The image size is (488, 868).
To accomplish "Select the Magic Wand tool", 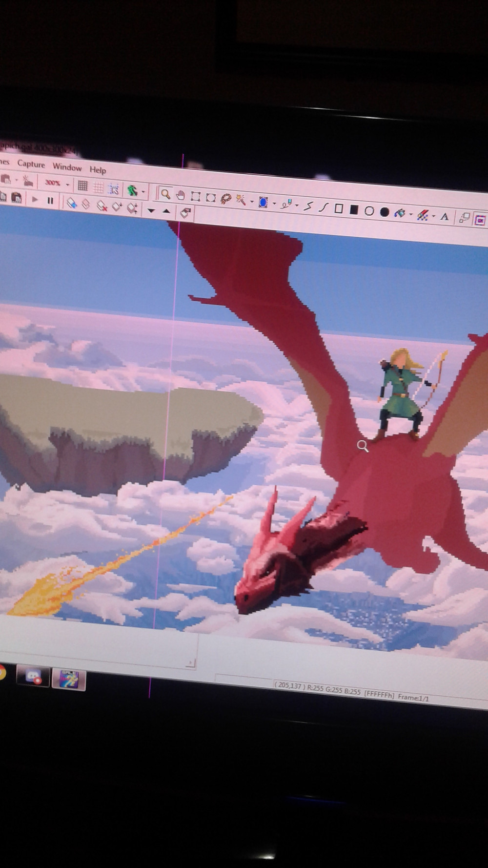I will (x=241, y=200).
